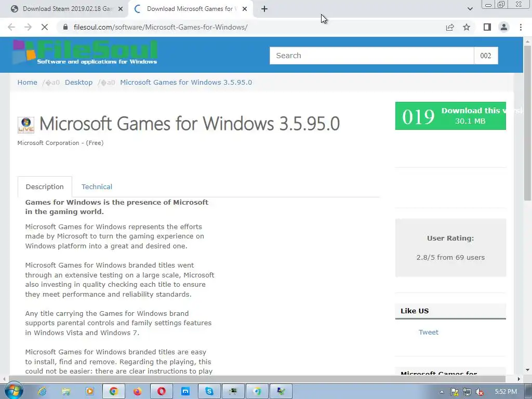Screen dimensions: 532x399
Task: Launch Internet Explorer from taskbar
Action: tap(42, 391)
